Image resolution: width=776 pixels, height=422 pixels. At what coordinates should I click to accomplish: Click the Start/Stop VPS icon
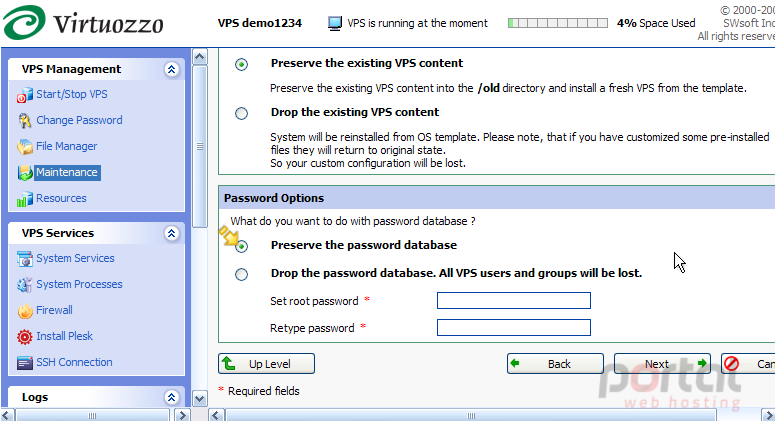point(24,95)
